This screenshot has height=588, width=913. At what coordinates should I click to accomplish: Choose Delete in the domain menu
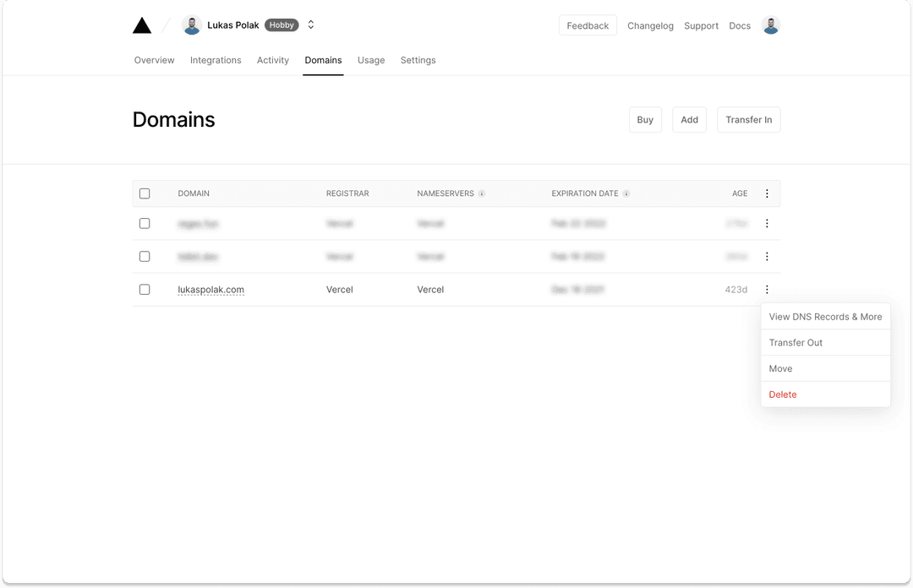click(x=783, y=395)
